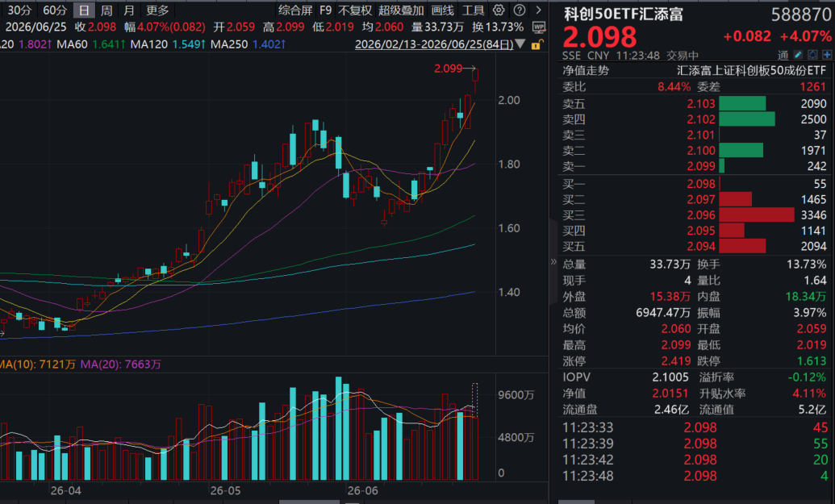Click the 通 indicator
The image size is (835, 504).
[x=783, y=56]
